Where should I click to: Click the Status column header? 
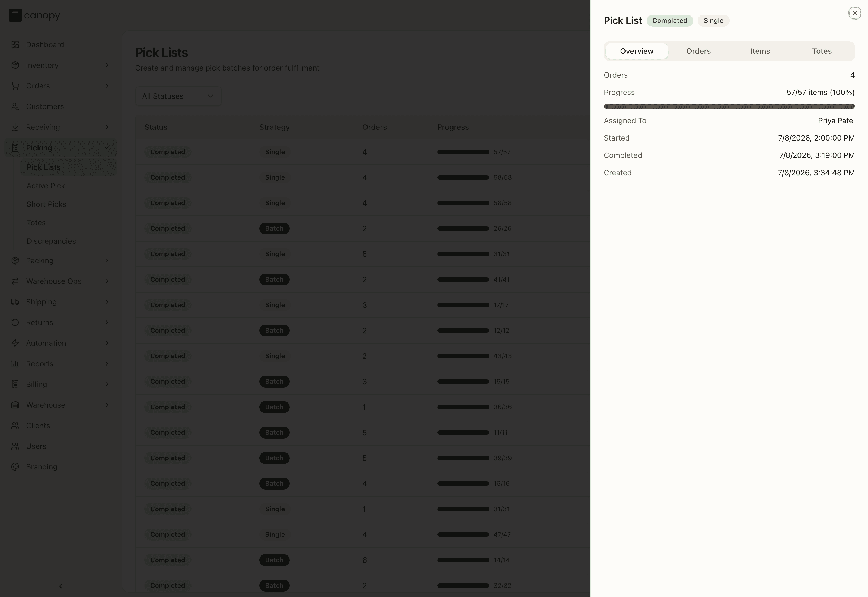click(x=155, y=127)
